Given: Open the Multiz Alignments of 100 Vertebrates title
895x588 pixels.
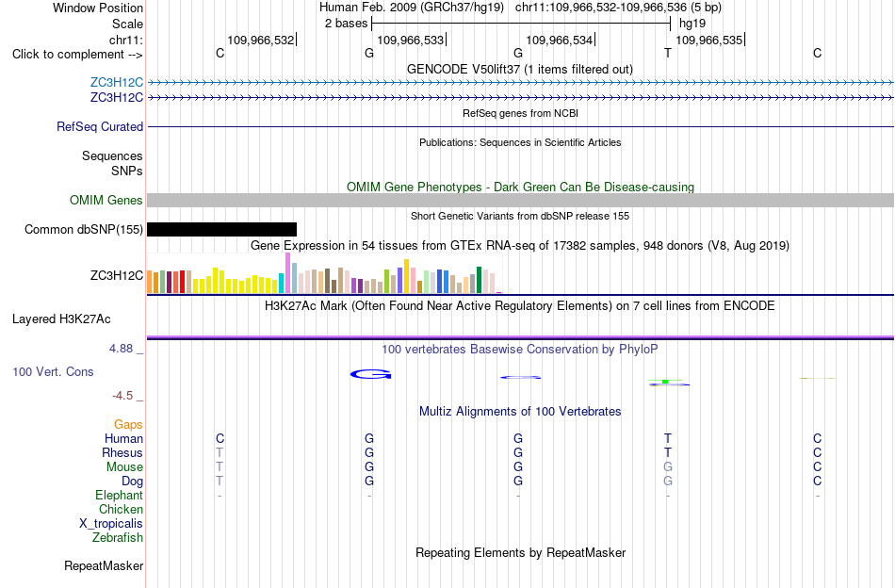Looking at the screenshot, I should [x=520, y=411].
